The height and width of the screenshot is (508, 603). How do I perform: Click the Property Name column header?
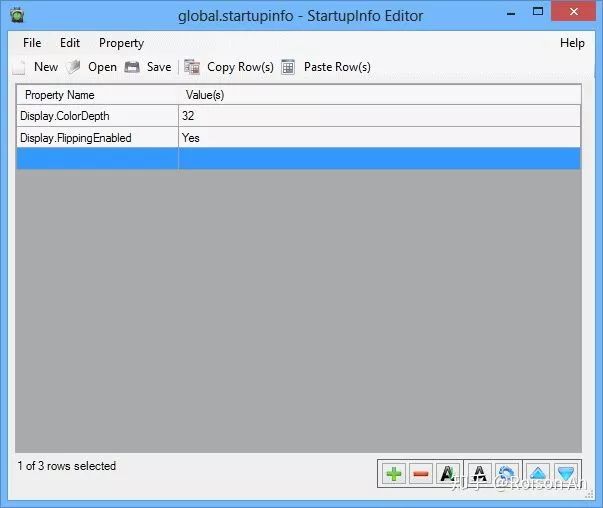pyautogui.click(x=97, y=95)
